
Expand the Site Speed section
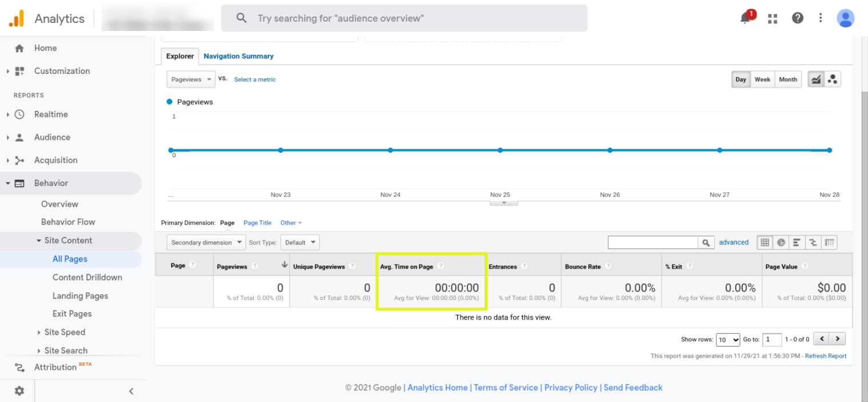coord(64,332)
